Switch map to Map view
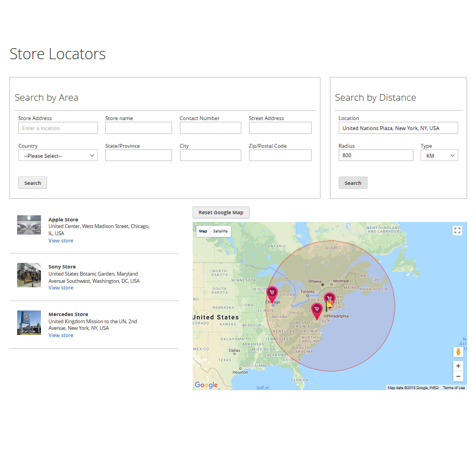This screenshot has height=476, width=476. click(x=203, y=231)
